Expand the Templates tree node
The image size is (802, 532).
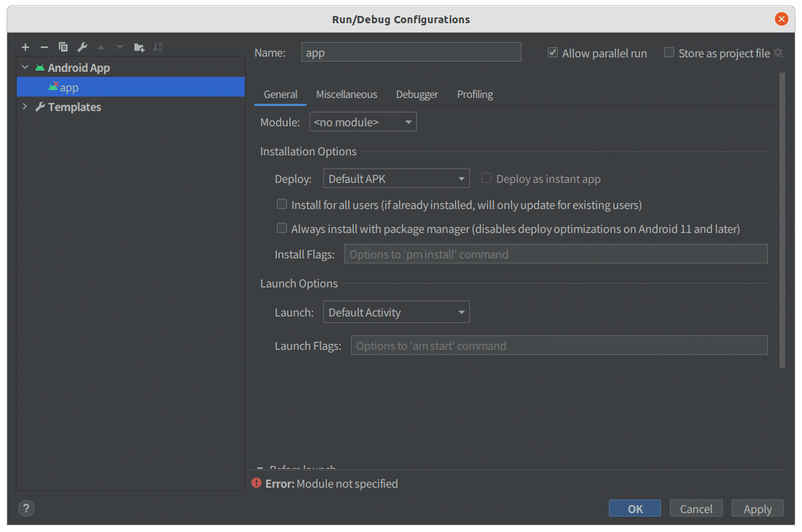click(x=25, y=106)
